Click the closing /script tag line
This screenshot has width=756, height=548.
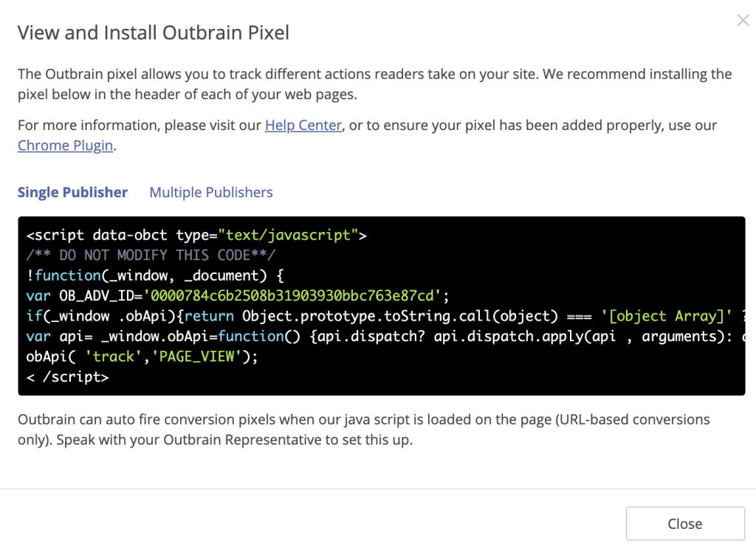(x=68, y=377)
